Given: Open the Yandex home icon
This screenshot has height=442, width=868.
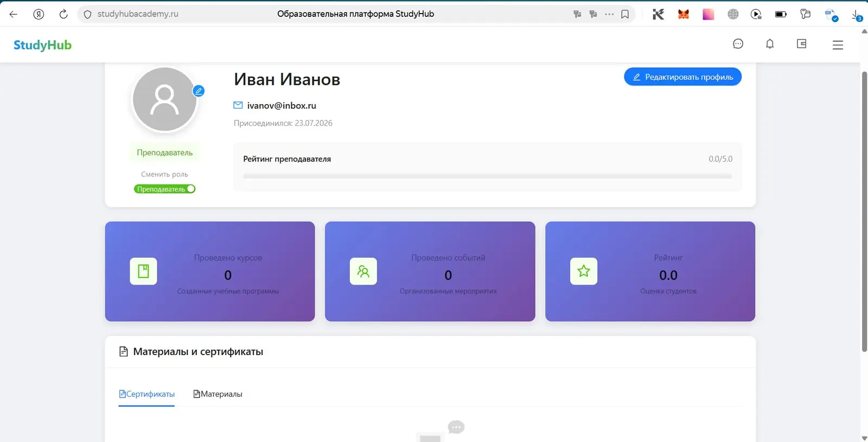Looking at the screenshot, I should pyautogui.click(x=39, y=14).
